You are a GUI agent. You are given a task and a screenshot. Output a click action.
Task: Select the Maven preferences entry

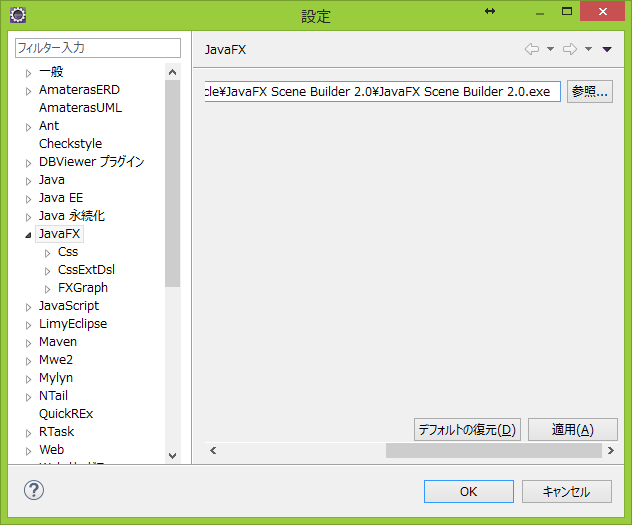(x=58, y=342)
